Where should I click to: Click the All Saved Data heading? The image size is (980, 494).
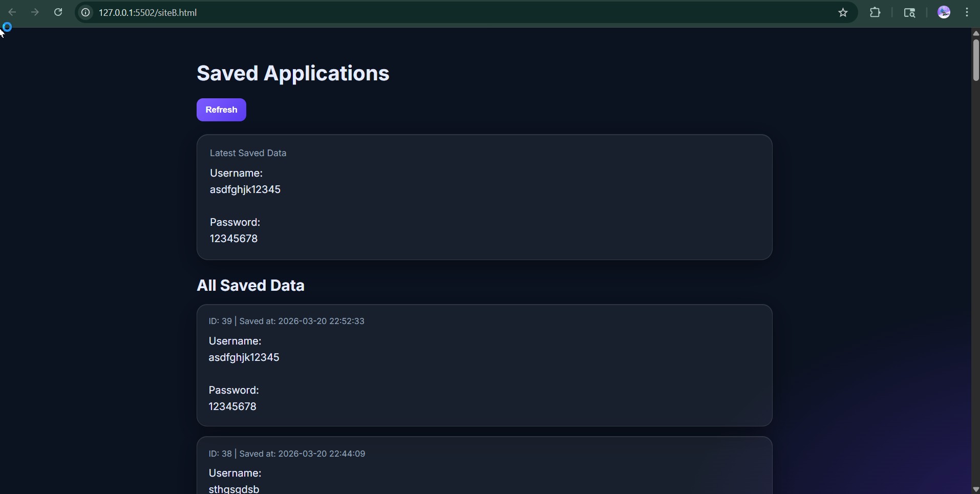(x=250, y=285)
